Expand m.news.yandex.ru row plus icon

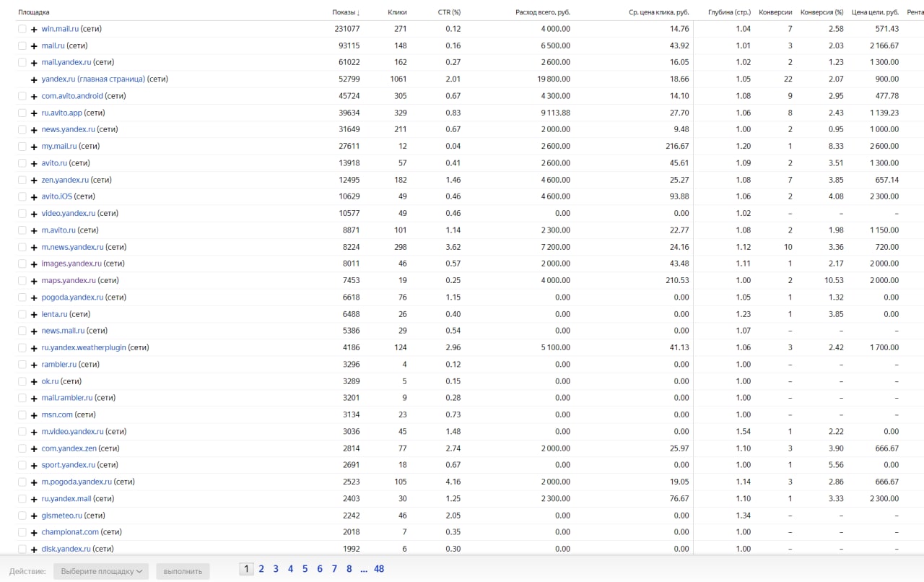pyautogui.click(x=34, y=247)
